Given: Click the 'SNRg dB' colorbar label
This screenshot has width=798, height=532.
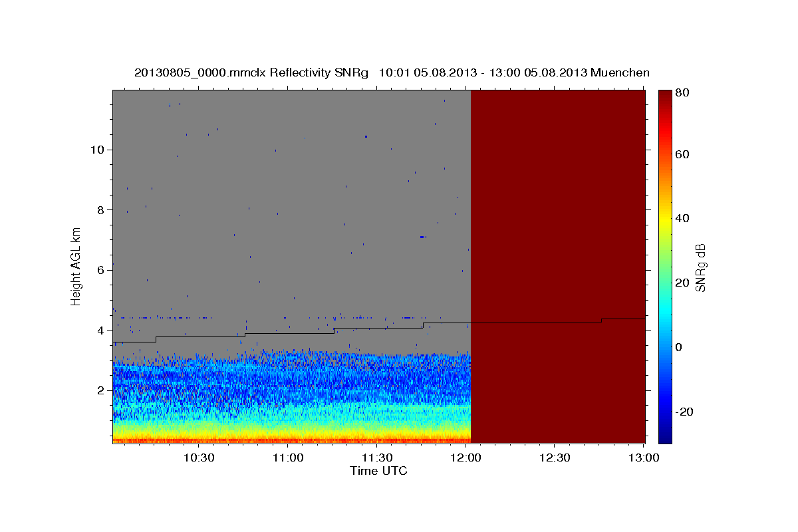Looking at the screenshot, I should pyautogui.click(x=700, y=267).
